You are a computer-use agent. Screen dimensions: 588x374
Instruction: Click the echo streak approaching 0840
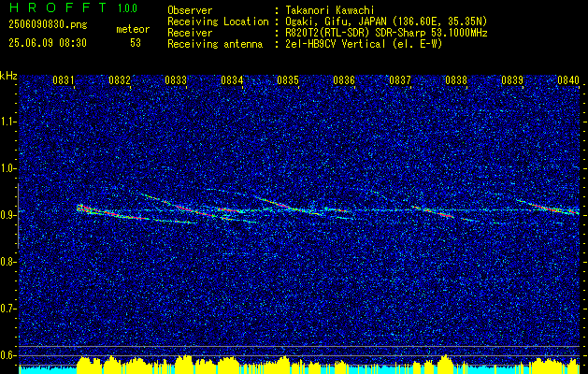tap(548, 207)
